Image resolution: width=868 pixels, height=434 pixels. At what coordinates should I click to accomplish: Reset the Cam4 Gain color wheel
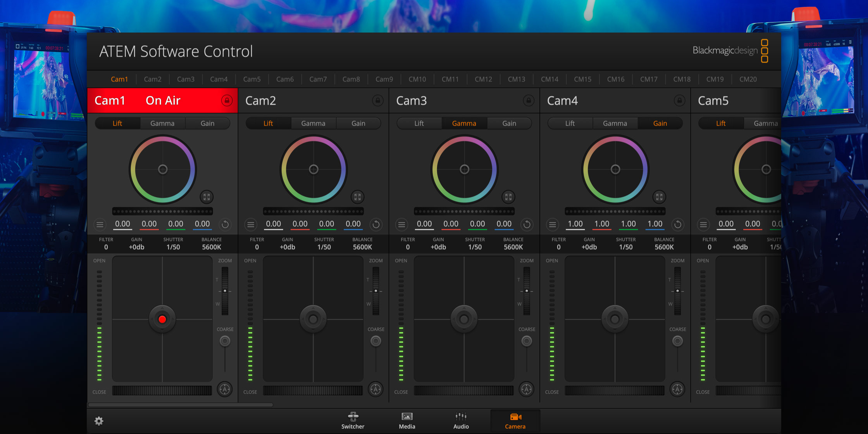tap(677, 224)
